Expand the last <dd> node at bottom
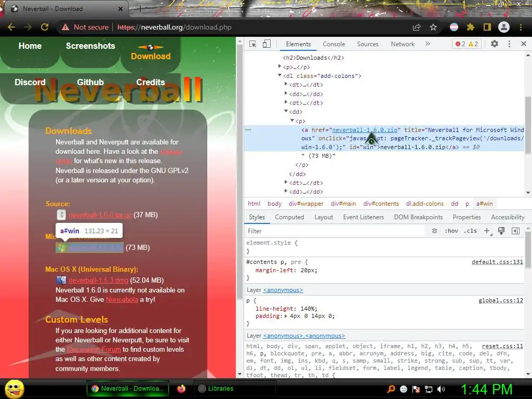Image resolution: width=532 pixels, height=399 pixels. [x=286, y=191]
